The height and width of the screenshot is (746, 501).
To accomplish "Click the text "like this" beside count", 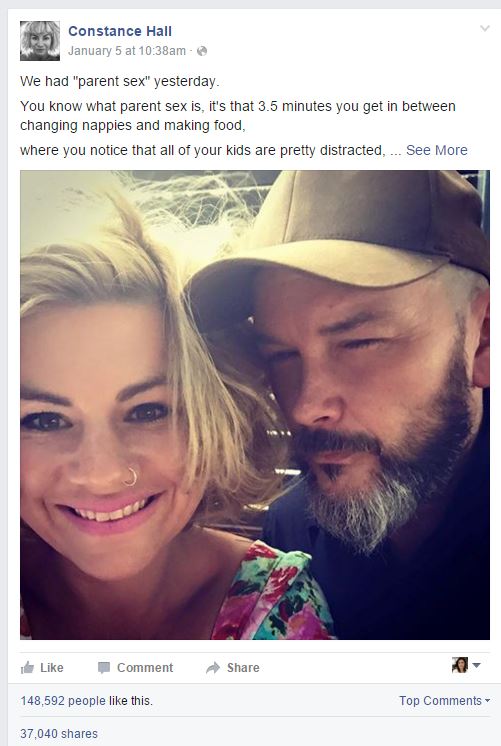I will 130,701.
